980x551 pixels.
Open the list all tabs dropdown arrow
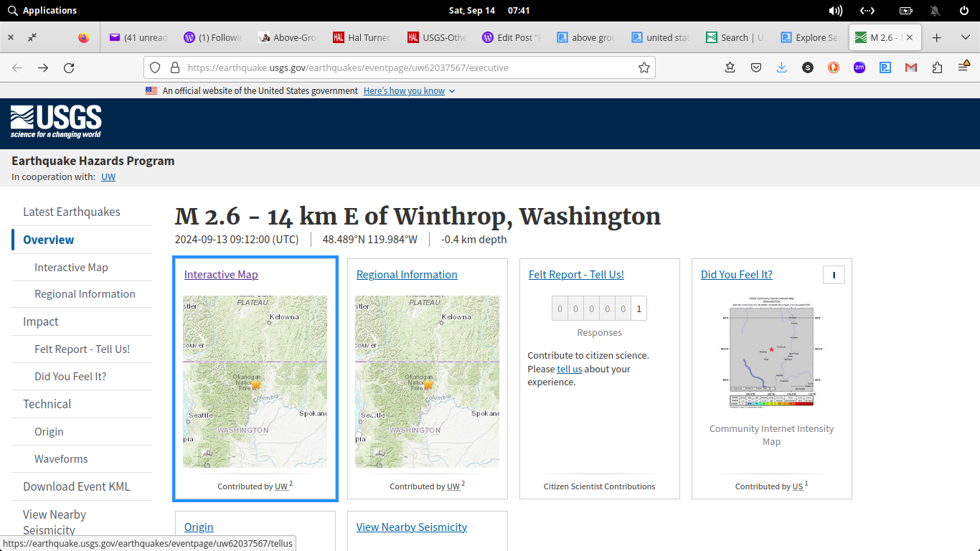(965, 37)
